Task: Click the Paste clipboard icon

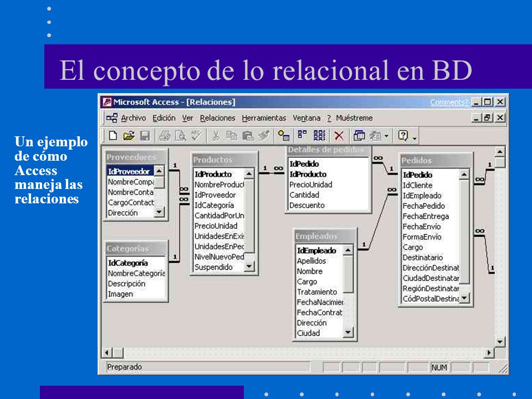Action: 248,136
